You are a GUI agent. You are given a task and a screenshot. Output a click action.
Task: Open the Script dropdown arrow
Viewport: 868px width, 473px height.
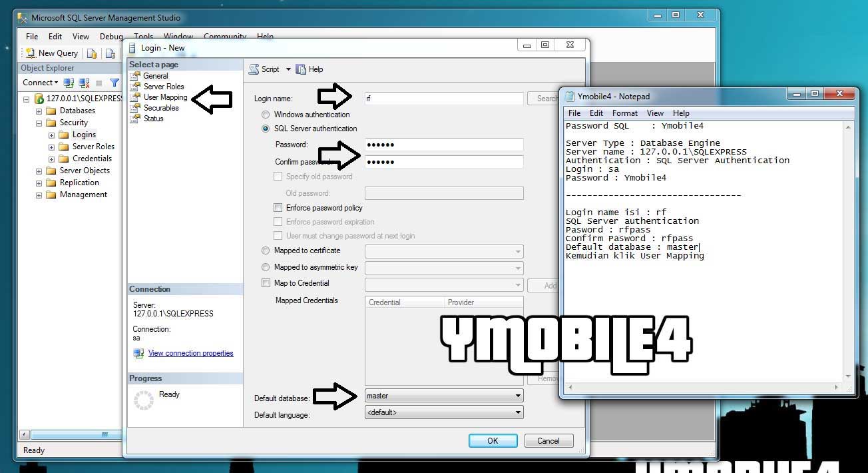(x=288, y=69)
